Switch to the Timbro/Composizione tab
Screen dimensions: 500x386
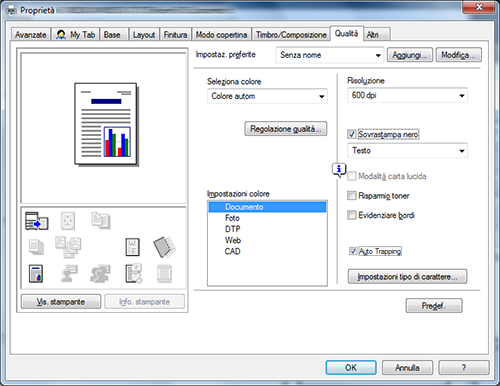(x=291, y=35)
